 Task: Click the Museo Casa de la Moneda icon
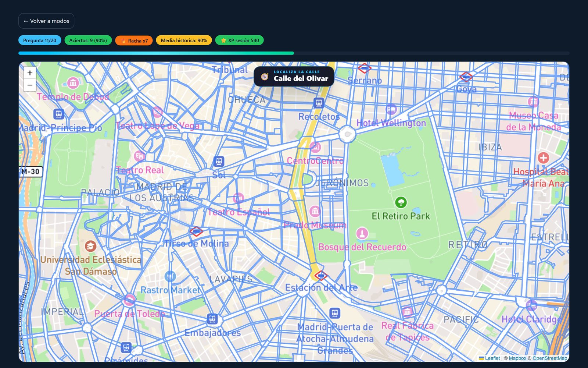(x=533, y=101)
